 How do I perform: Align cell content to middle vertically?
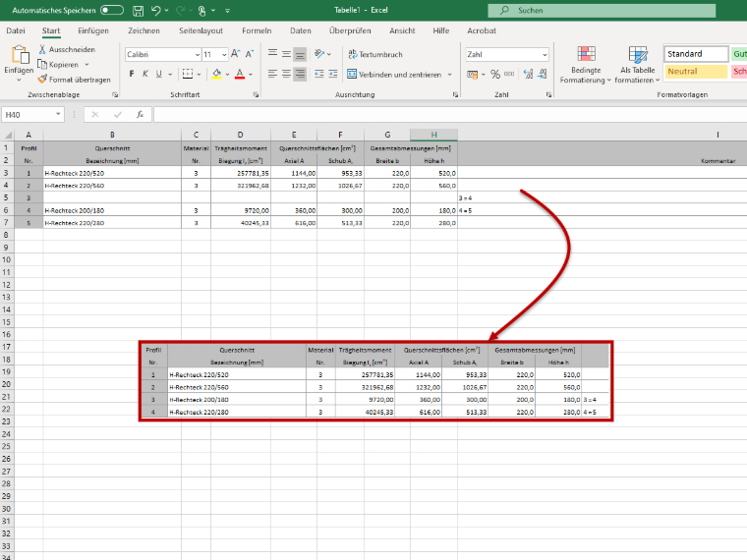286,54
